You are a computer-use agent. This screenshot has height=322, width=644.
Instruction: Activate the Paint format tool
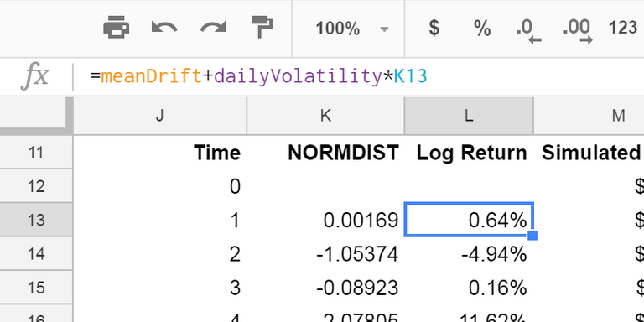point(262,27)
